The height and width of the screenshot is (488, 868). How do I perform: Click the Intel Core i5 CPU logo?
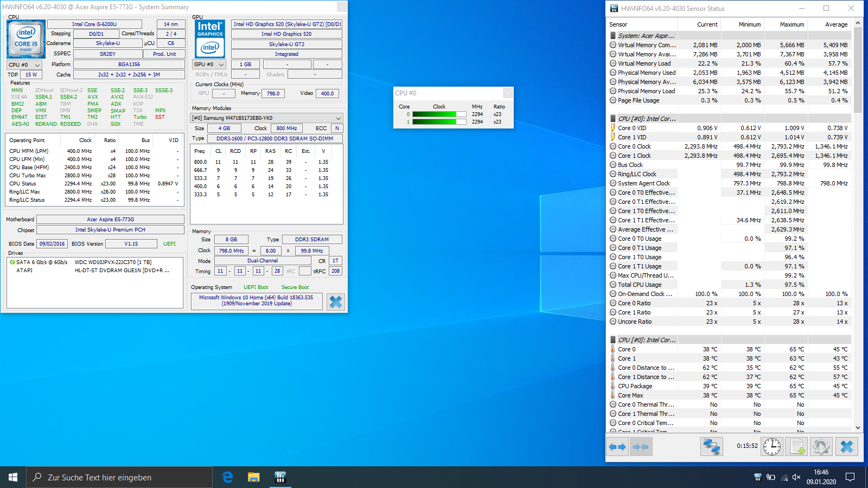pos(26,39)
